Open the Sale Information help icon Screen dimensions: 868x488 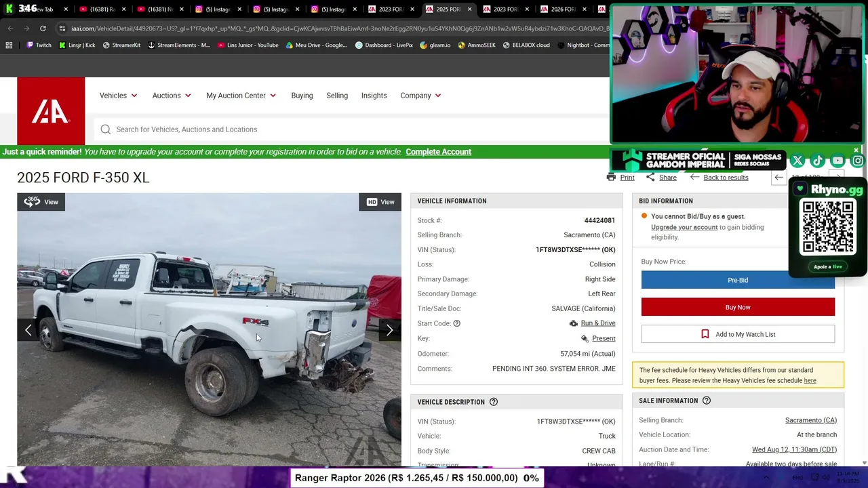pos(707,401)
